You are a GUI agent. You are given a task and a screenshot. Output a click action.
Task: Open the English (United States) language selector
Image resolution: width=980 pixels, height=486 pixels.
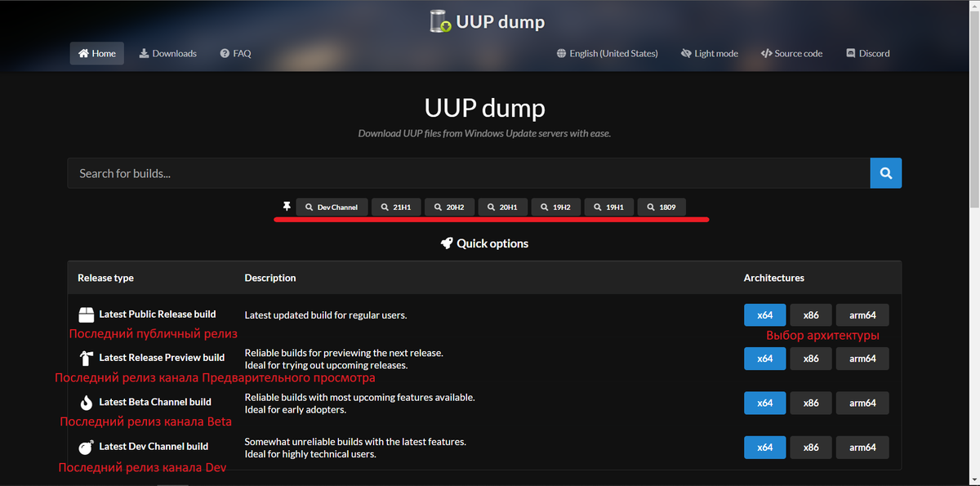click(607, 53)
